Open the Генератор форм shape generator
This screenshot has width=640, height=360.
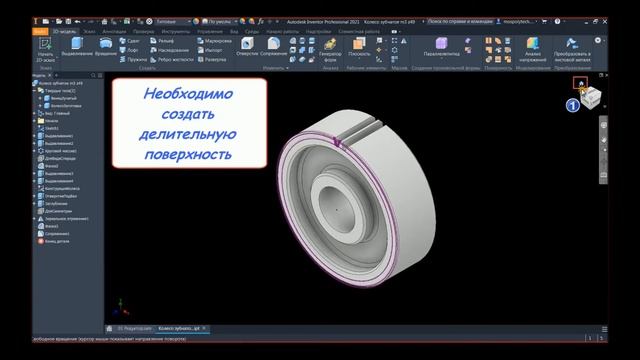[330, 50]
